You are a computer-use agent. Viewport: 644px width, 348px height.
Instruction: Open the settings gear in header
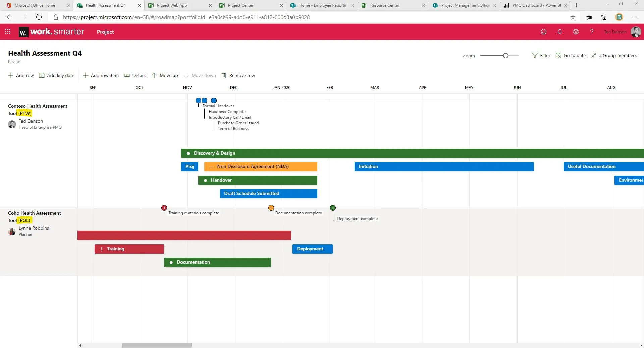576,32
